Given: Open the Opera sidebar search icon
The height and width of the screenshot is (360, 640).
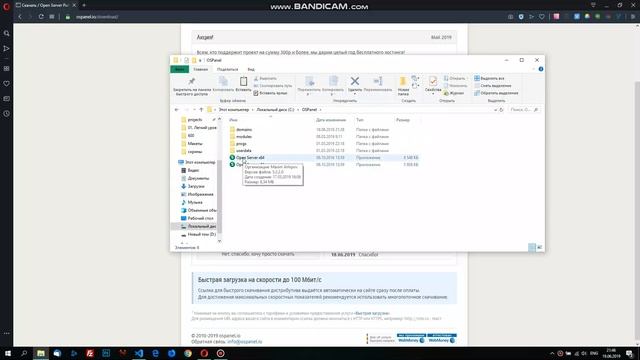Looking at the screenshot, I should (x=7, y=33).
